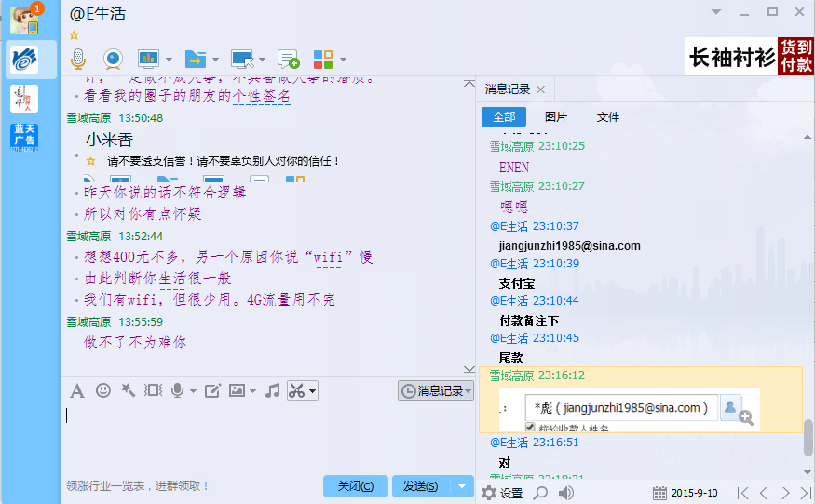Search message history with magnifier icon
This screenshot has width=815, height=504.
pos(540,493)
